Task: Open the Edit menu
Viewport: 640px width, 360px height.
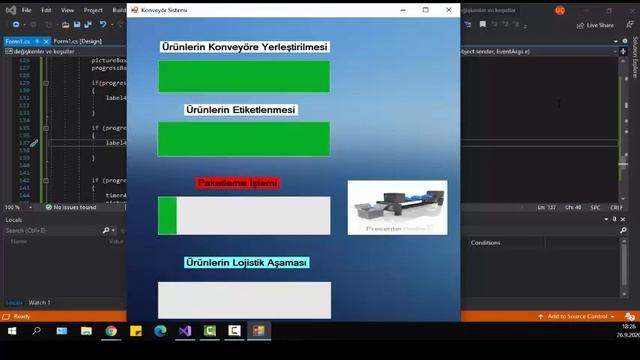Action: click(x=46, y=10)
